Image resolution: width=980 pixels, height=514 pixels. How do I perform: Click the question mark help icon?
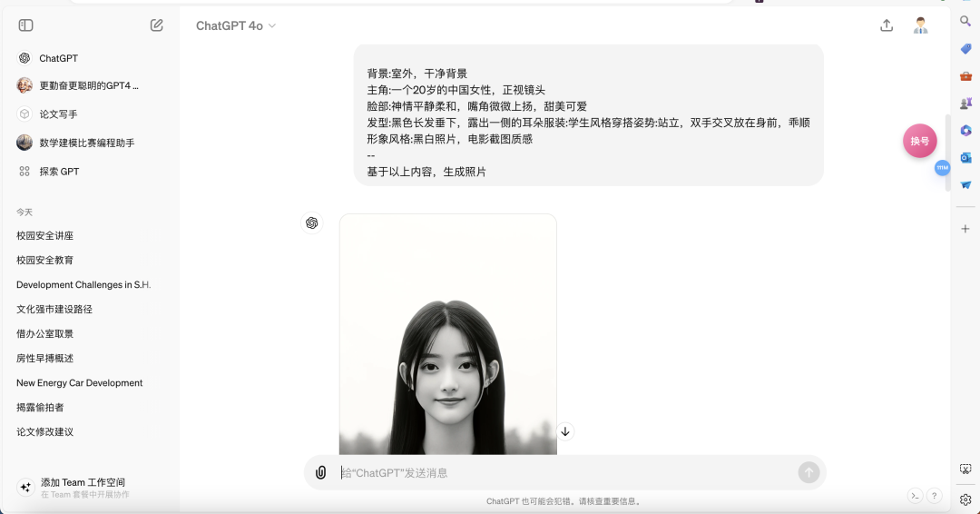click(934, 496)
